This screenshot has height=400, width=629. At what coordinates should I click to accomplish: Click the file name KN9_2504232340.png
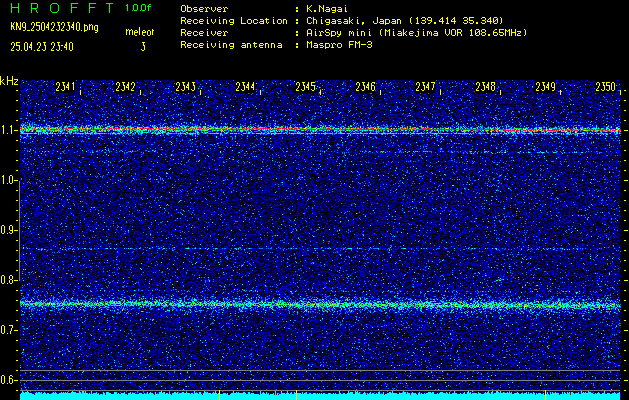click(x=54, y=27)
